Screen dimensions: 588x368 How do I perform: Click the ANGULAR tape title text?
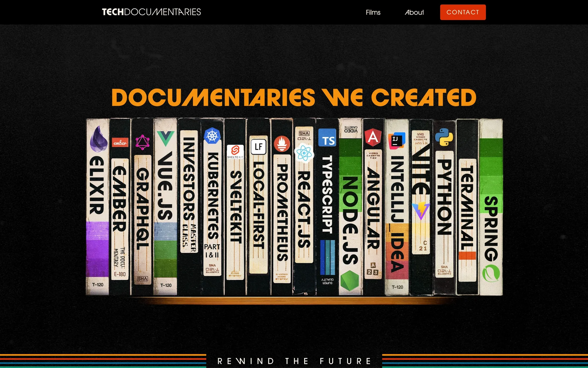[373, 208]
